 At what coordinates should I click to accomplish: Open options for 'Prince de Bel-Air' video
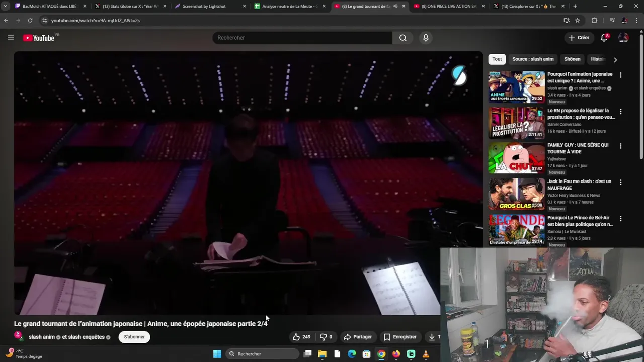[620, 219]
